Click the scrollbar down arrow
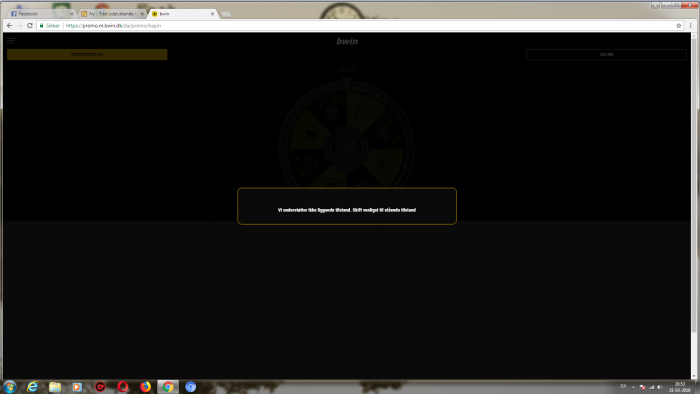 [x=694, y=377]
